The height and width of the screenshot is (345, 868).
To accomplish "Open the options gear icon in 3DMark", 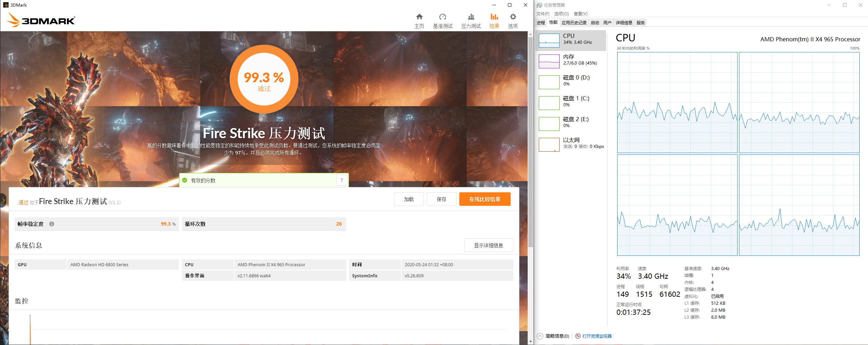I will point(513,17).
